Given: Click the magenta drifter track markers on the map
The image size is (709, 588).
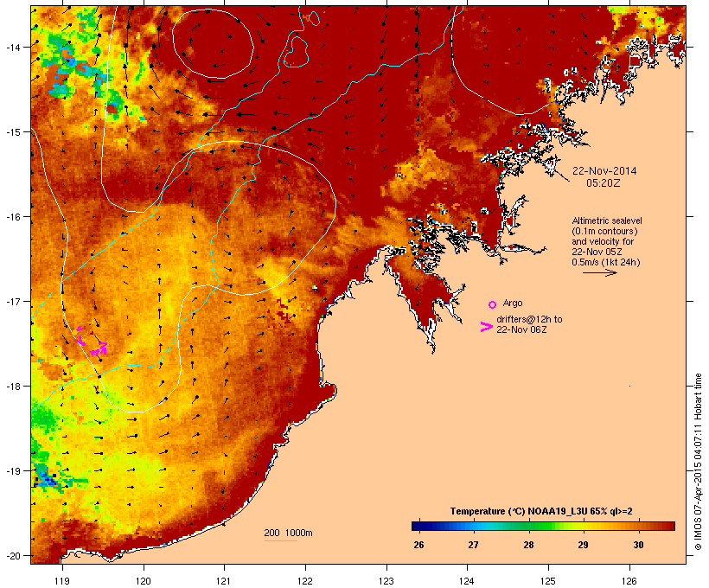Looking at the screenshot, I should (92, 342).
